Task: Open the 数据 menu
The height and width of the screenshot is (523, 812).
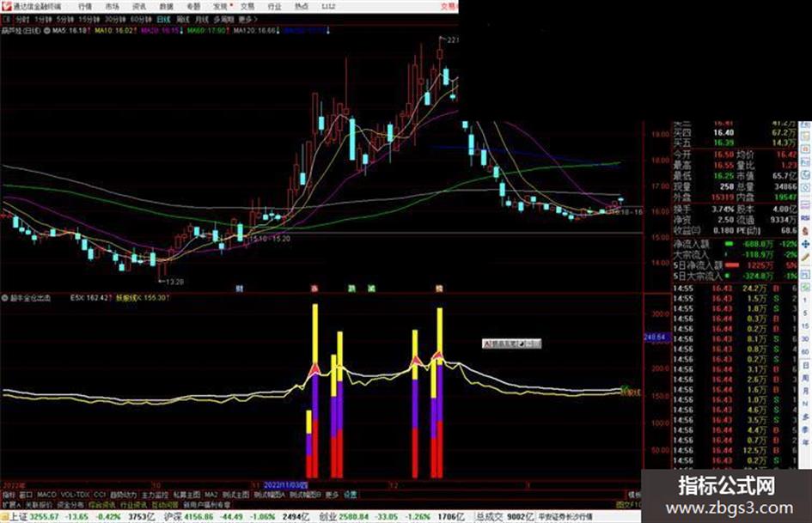Action: (x=166, y=6)
